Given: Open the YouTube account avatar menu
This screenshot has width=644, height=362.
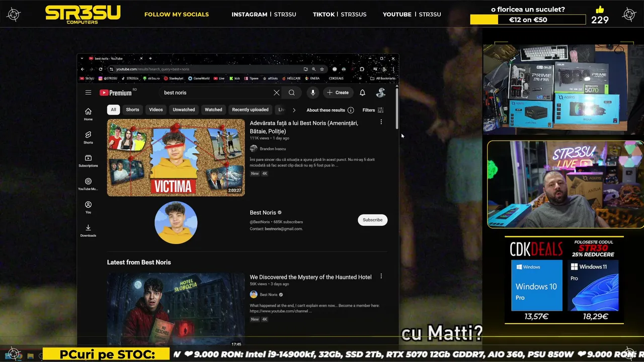Looking at the screenshot, I should pos(381,93).
